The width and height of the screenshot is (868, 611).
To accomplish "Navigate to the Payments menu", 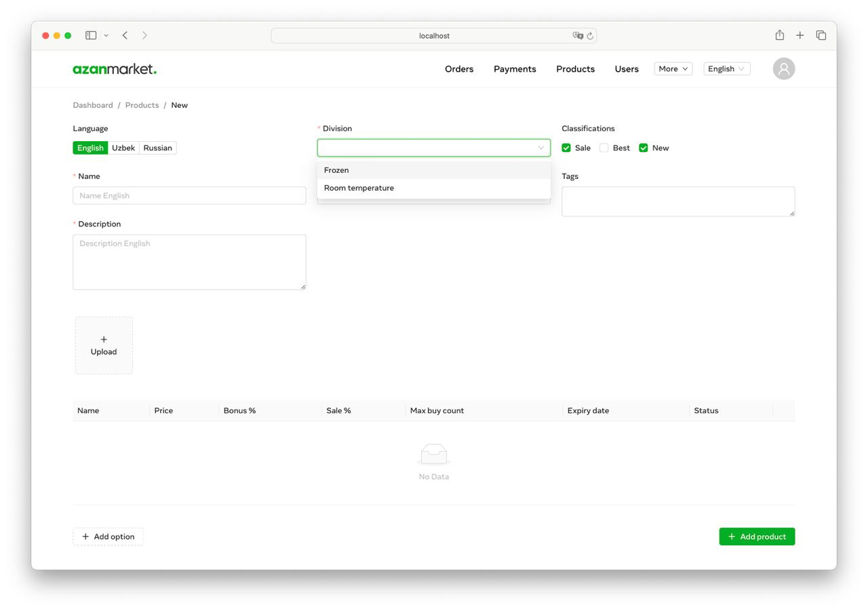I will click(x=515, y=68).
